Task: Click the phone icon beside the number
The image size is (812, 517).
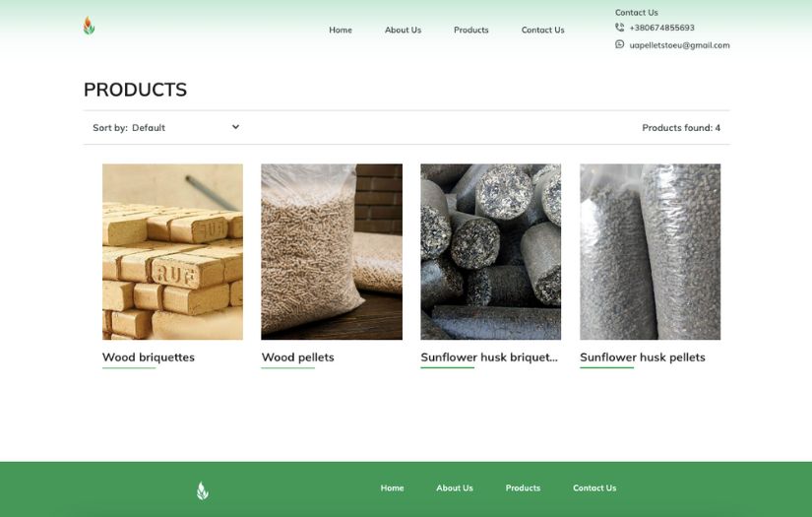Action: click(619, 28)
